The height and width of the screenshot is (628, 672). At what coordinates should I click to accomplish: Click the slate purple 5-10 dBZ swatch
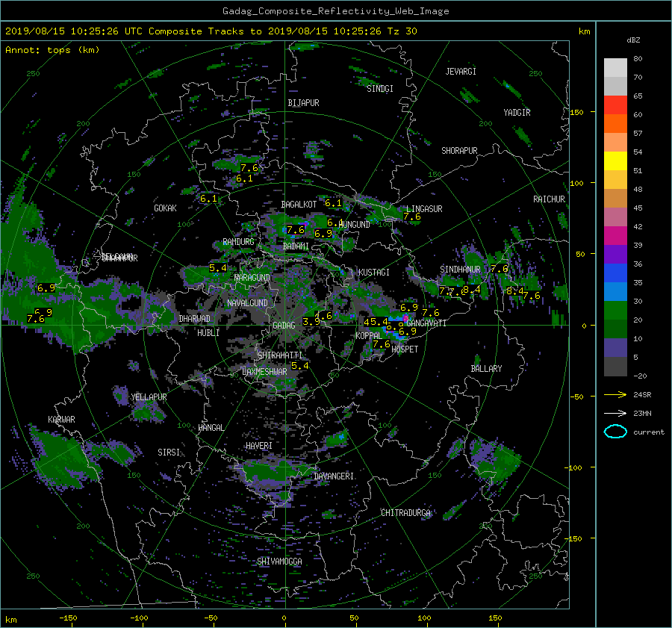coord(615,348)
